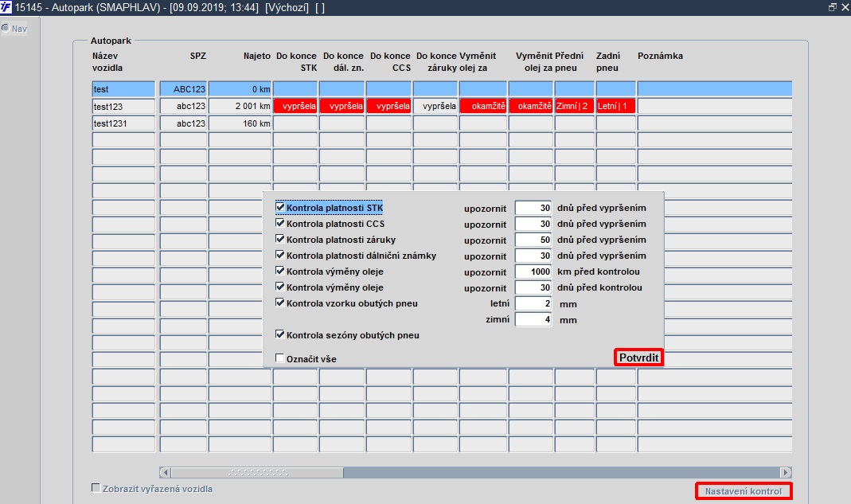The image size is (851, 504).
Task: Click the right arrow of horizontal scrollbar
Action: pos(786,472)
